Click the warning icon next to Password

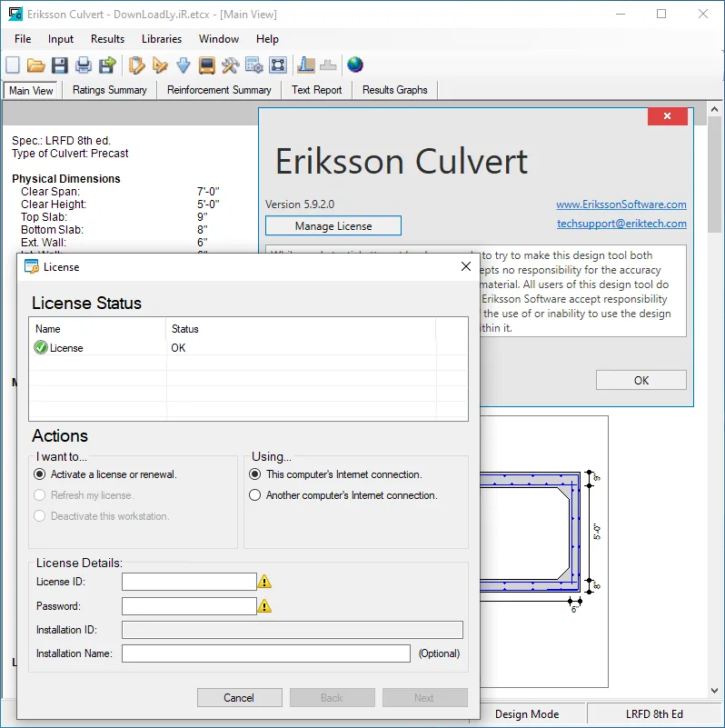[264, 606]
